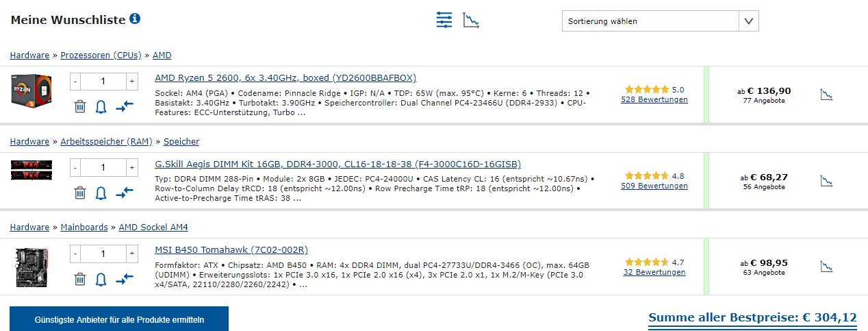Open price history chart for MSI B450 Tomahawk
The image size is (868, 331).
click(x=827, y=267)
